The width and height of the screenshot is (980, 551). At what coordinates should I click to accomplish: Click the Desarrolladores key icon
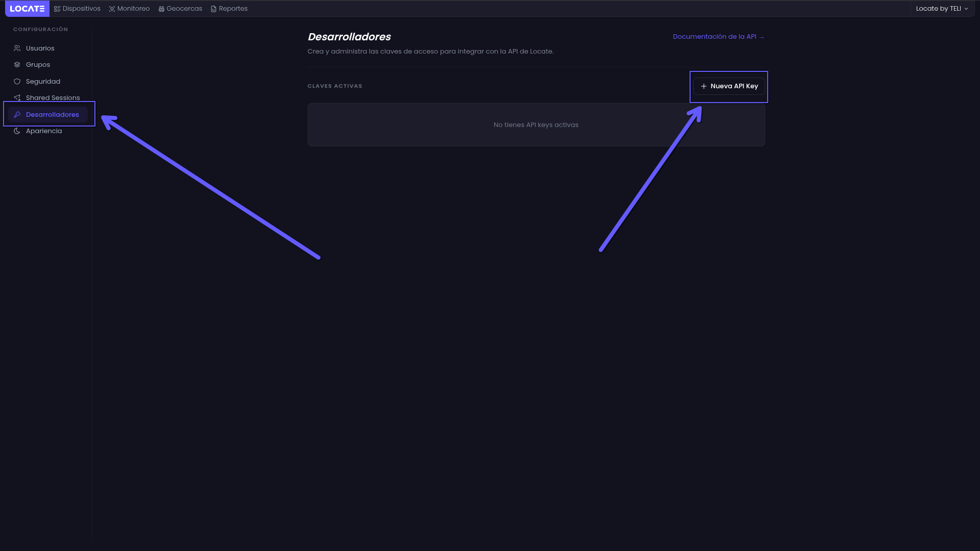coord(17,115)
